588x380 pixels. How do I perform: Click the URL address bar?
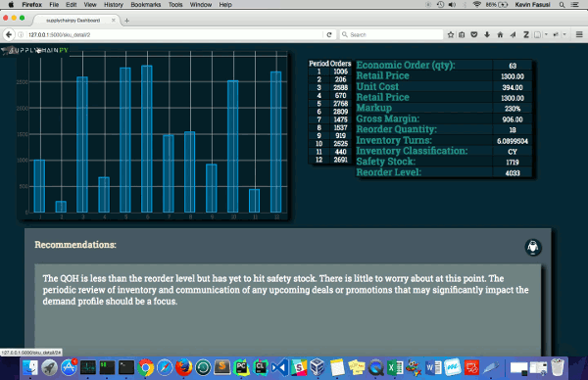pos(174,34)
